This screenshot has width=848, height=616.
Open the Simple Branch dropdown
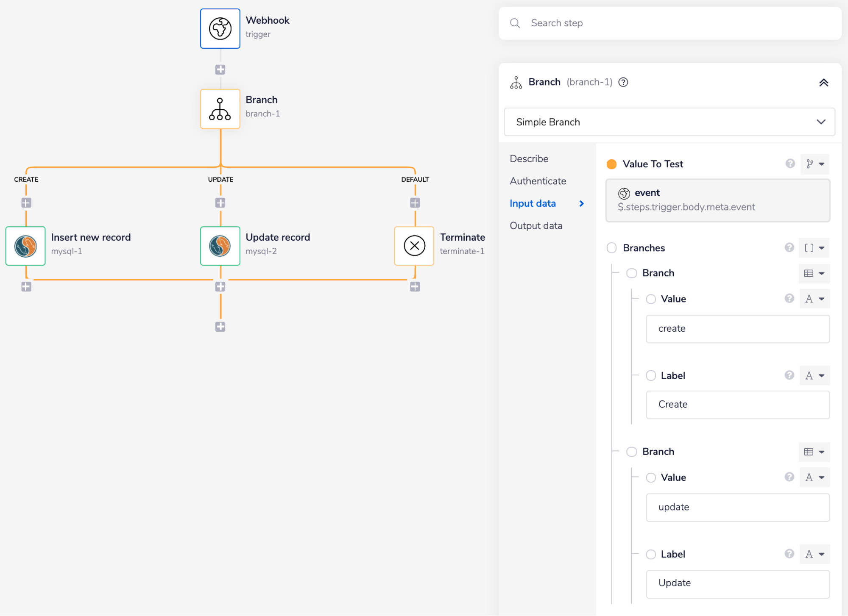coord(669,122)
